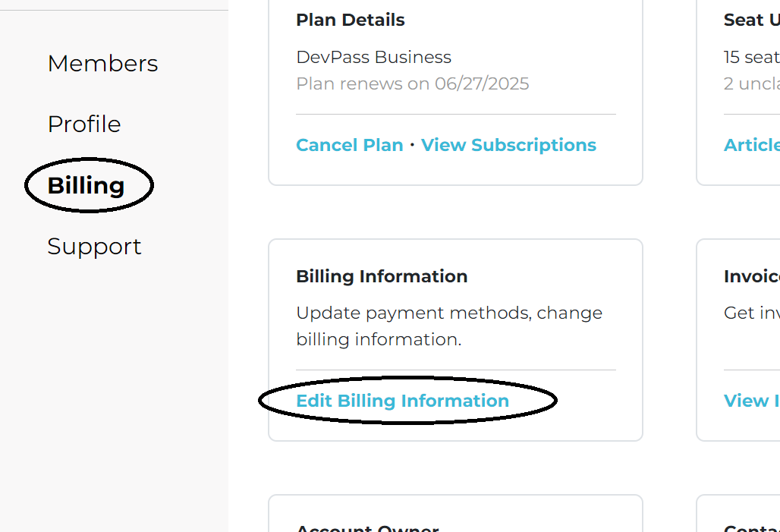Open the Members page in sidebar
Viewport: 780px width, 532px height.
[x=102, y=63]
